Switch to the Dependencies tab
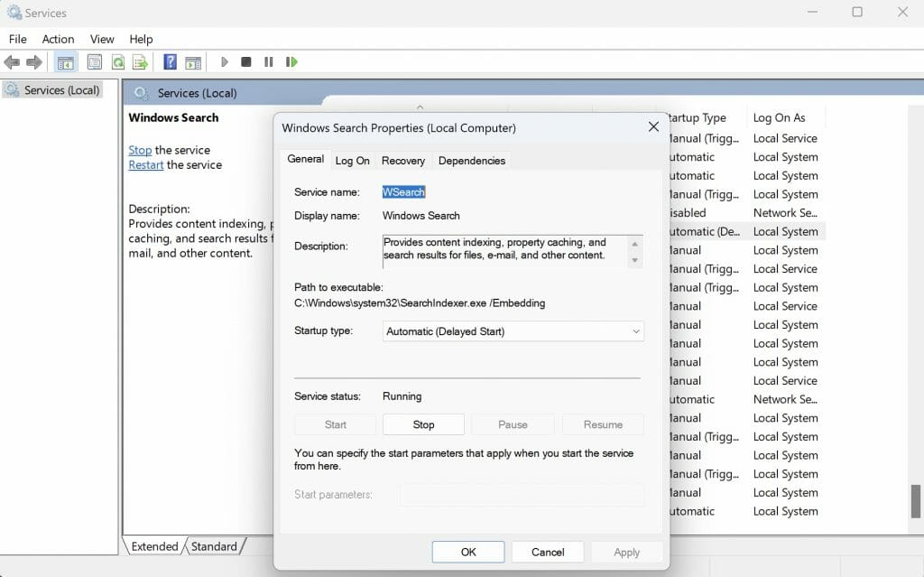This screenshot has width=924, height=577. 471,160
